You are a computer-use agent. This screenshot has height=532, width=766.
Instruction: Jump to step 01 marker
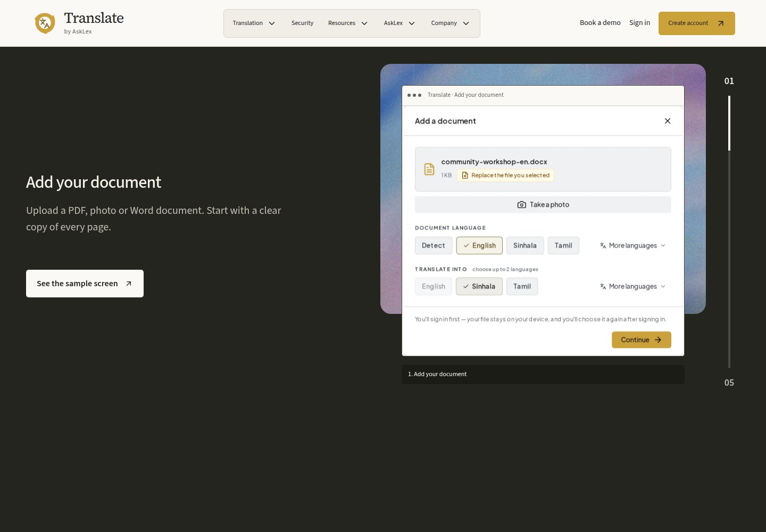click(x=729, y=81)
